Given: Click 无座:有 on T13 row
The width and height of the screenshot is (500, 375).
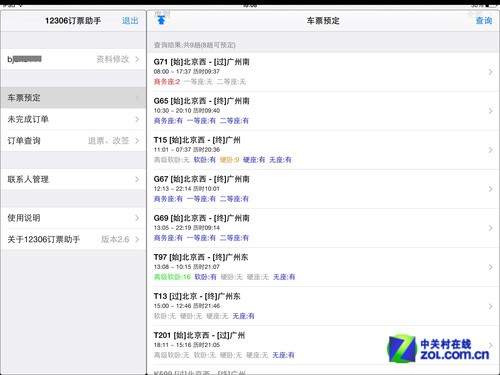Looking at the screenshot, I should coord(243,316).
